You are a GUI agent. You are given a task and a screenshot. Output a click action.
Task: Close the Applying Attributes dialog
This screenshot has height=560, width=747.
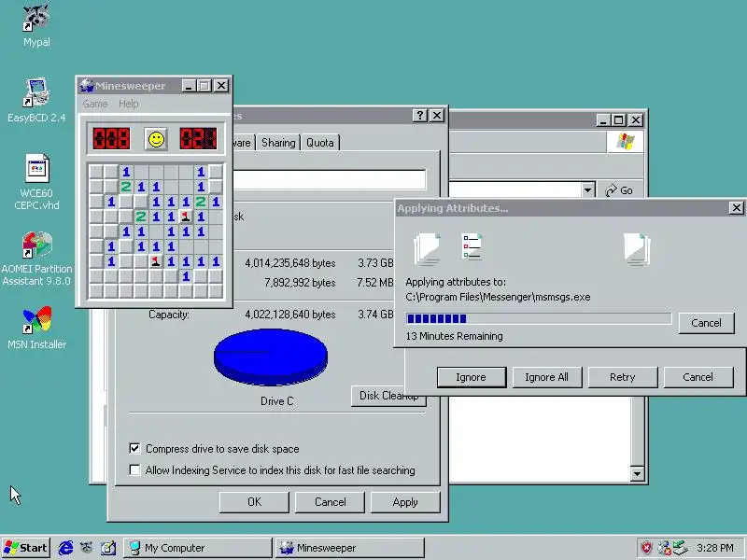[x=736, y=207]
